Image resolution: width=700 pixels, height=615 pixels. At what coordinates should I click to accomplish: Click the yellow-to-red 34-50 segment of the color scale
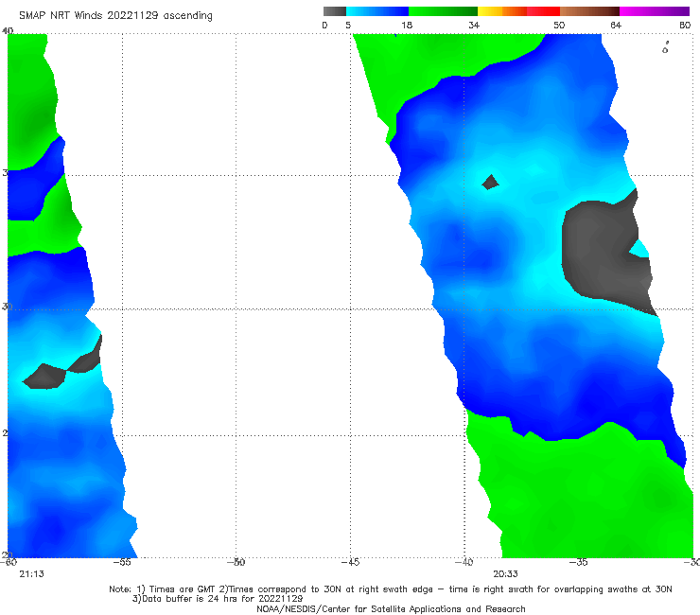(x=518, y=11)
